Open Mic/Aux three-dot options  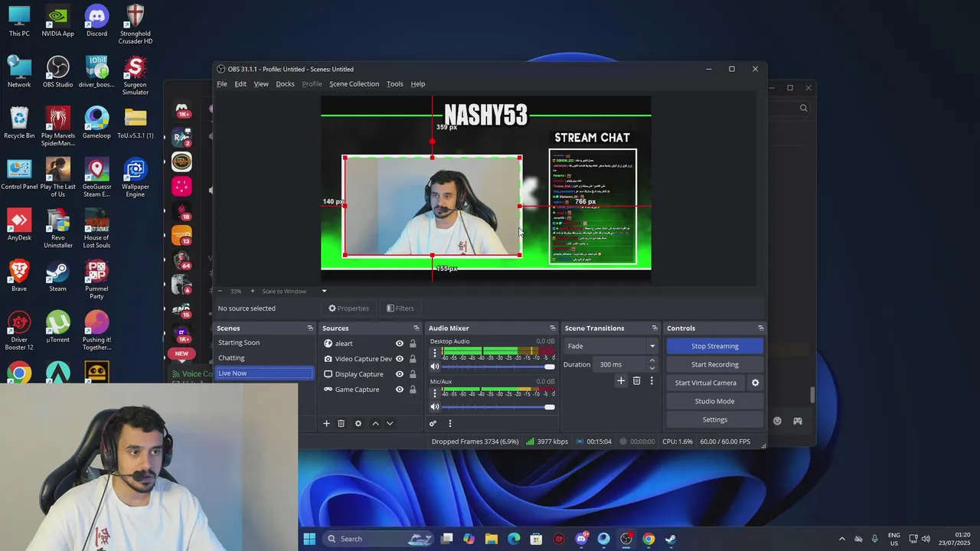click(x=435, y=393)
